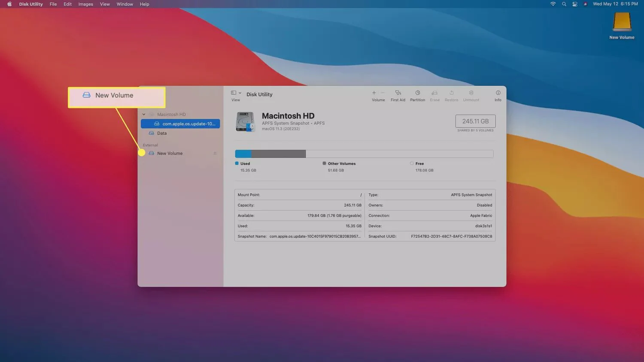The height and width of the screenshot is (362, 644).
Task: Open Spotlight search in menu bar
Action: click(564, 4)
